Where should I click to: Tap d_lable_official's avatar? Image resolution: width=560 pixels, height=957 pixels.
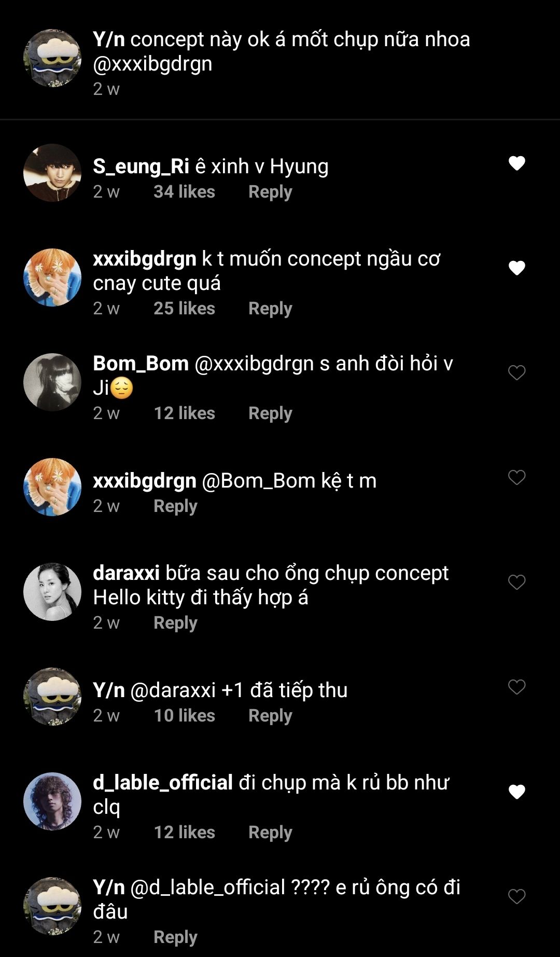click(x=52, y=801)
